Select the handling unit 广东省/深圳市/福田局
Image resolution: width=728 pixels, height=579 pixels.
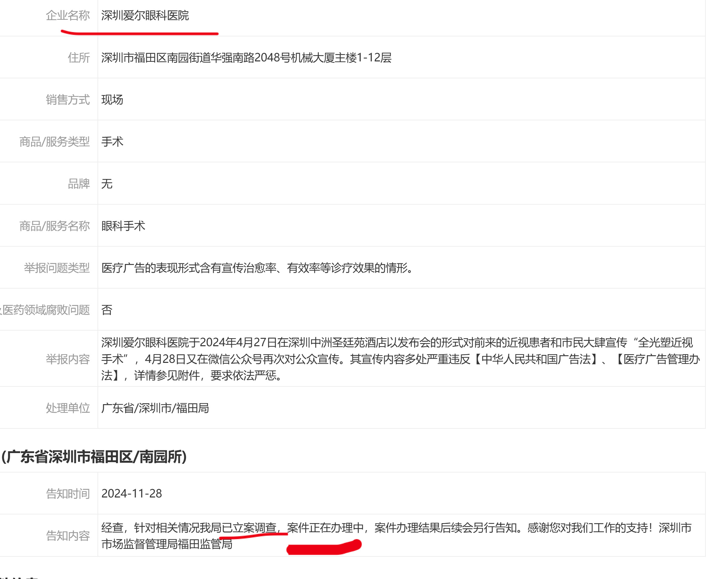click(x=155, y=408)
